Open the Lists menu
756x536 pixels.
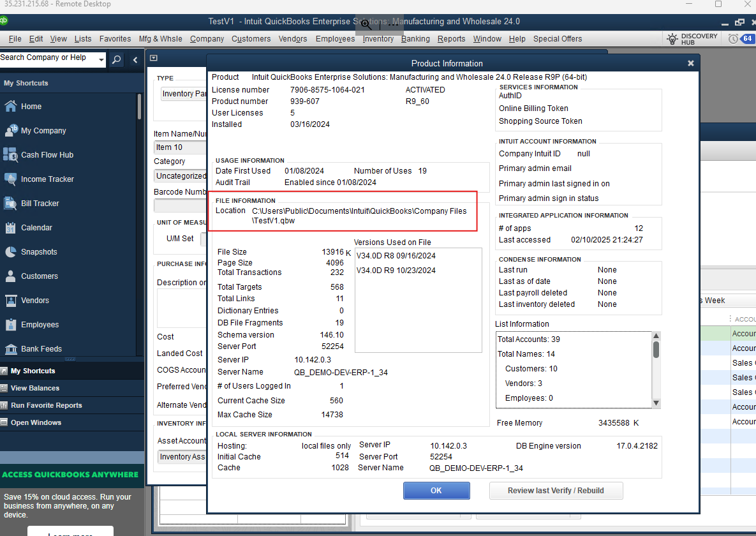point(82,38)
